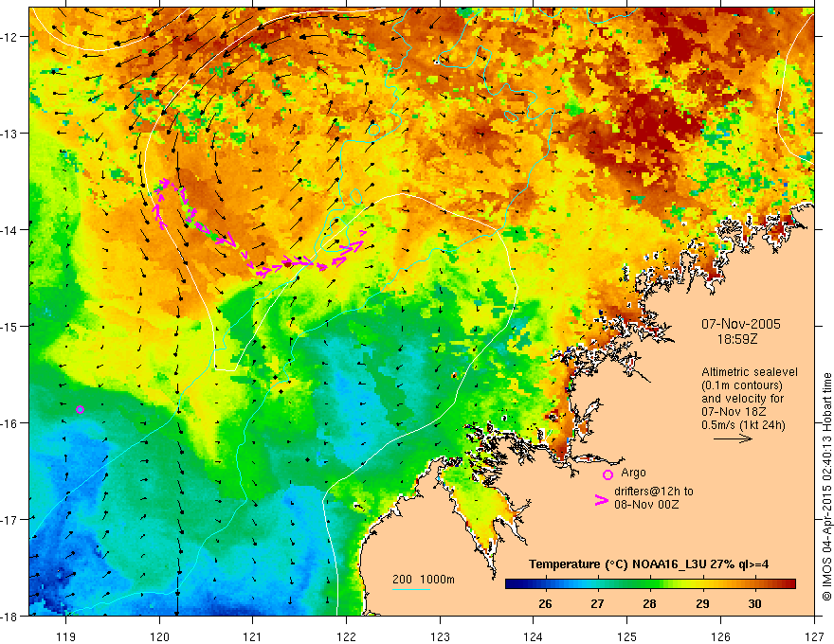The width and height of the screenshot is (834, 644).
Task: Click the temperature color bar
Action: [x=650, y=583]
